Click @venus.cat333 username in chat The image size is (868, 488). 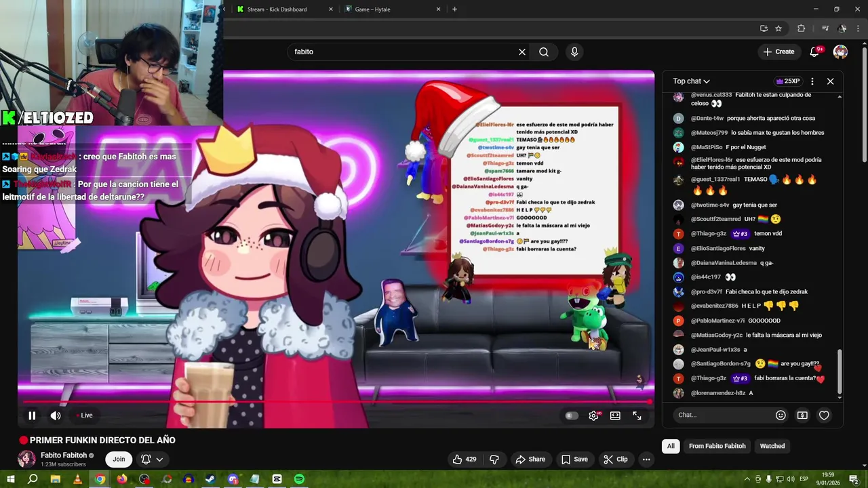point(711,95)
